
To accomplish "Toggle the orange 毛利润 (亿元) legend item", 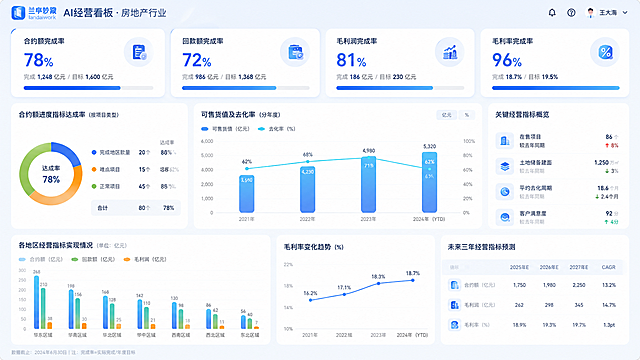I will [x=145, y=259].
